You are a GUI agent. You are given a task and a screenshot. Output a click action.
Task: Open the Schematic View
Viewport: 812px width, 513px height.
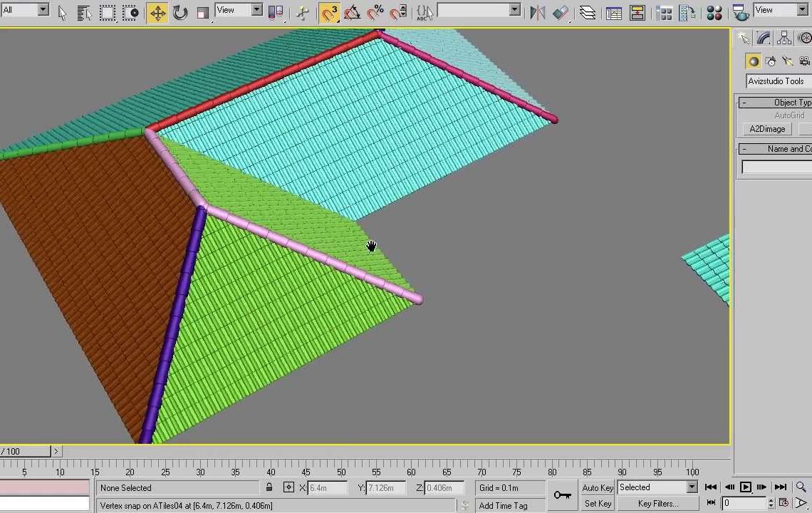coord(636,12)
